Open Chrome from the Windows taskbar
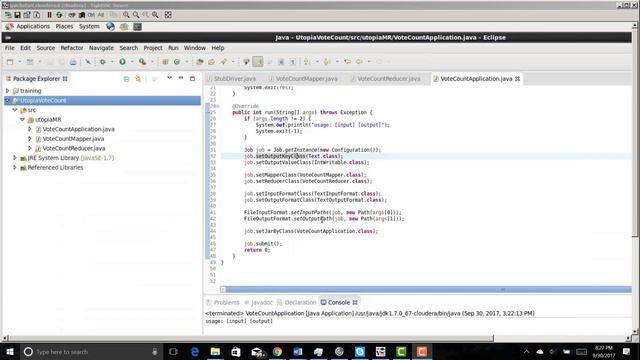 277,352
